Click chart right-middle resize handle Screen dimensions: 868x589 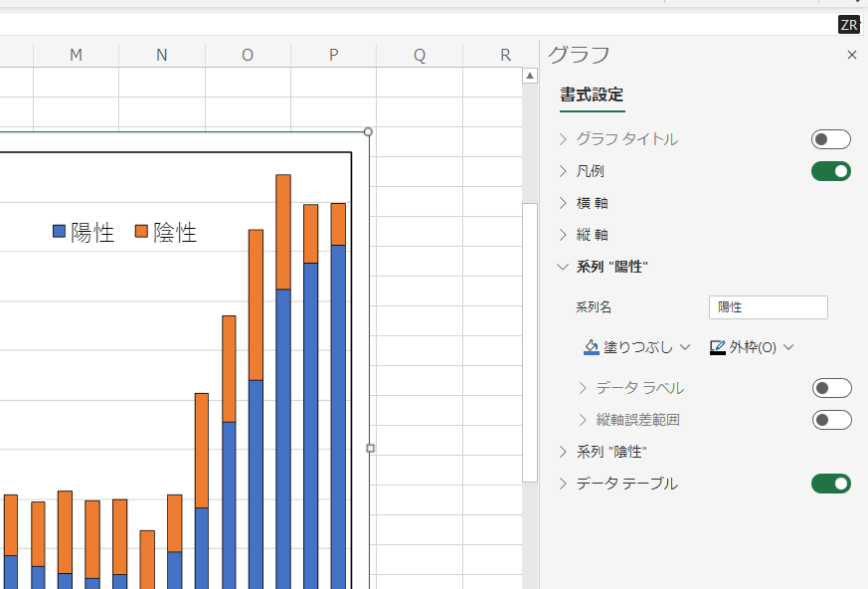(371, 449)
